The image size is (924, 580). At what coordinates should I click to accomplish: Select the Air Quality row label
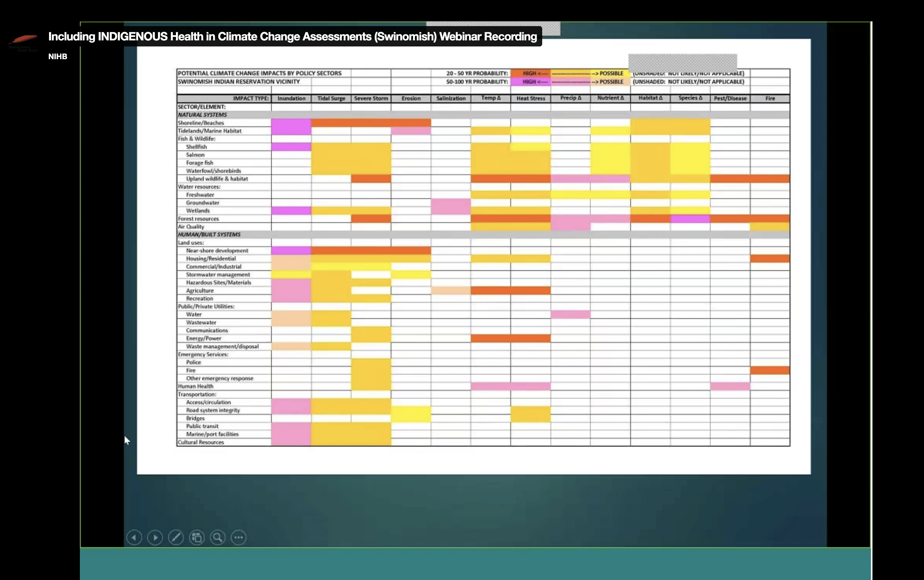(191, 227)
